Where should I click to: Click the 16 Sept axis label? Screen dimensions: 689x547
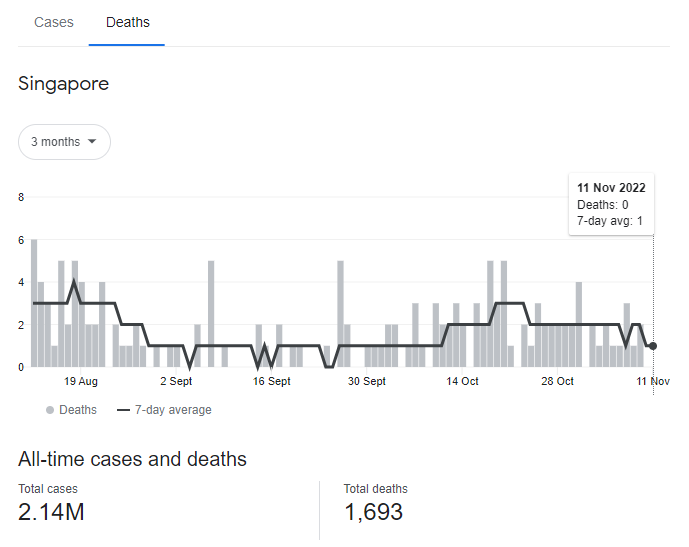pos(272,381)
